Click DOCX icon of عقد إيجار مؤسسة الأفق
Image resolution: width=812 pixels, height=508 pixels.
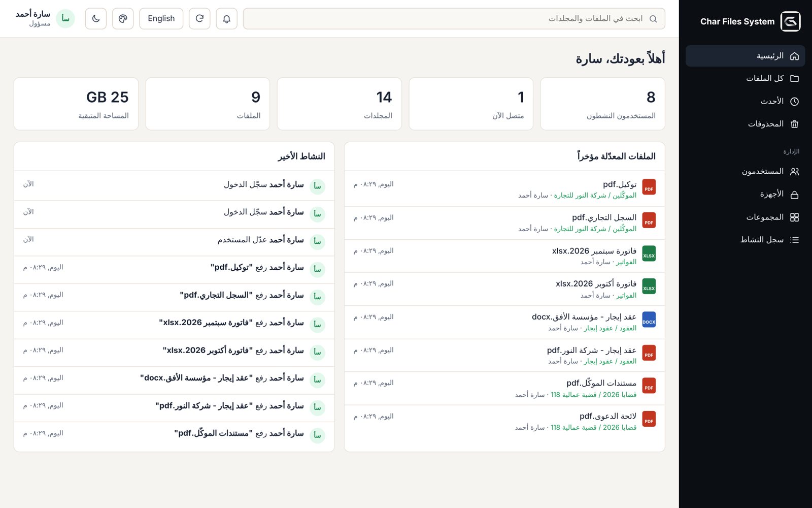(649, 320)
